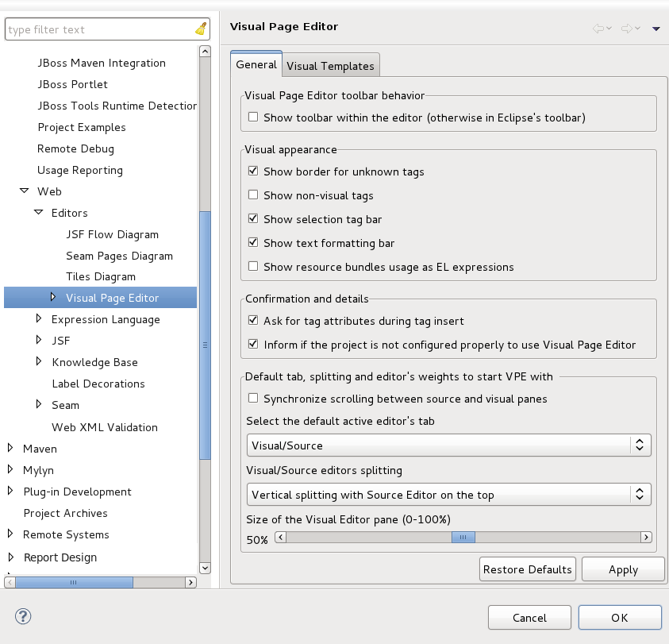The width and height of the screenshot is (669, 644).
Task: Open the Visual/Source editors splitting dropdown
Action: [x=640, y=495]
